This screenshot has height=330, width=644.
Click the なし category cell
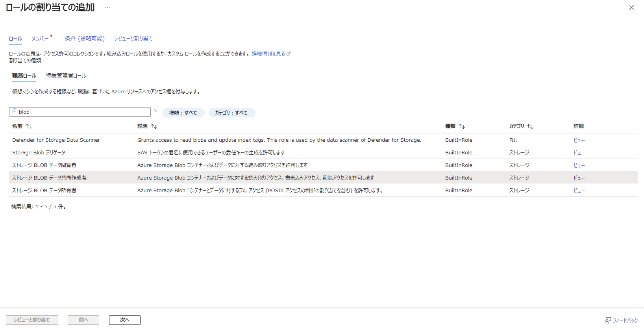[x=513, y=140]
